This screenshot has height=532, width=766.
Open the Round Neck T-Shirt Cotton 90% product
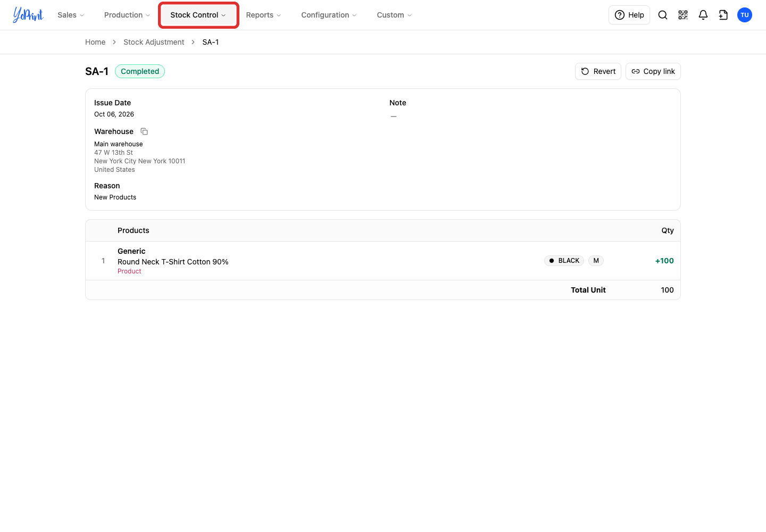(x=173, y=262)
